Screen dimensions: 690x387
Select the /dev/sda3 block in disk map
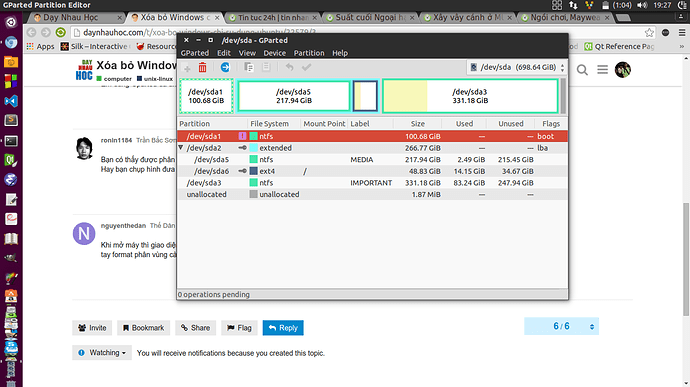tap(470, 96)
